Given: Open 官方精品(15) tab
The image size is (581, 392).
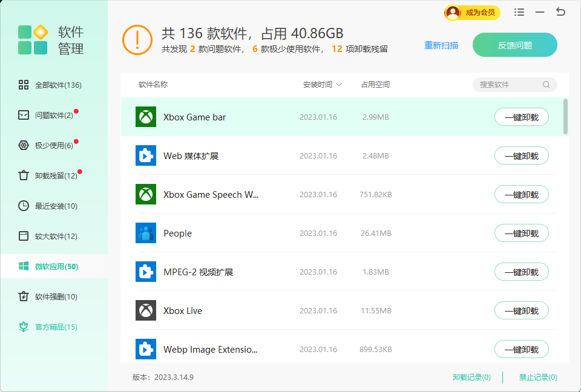Looking at the screenshot, I should click(54, 327).
